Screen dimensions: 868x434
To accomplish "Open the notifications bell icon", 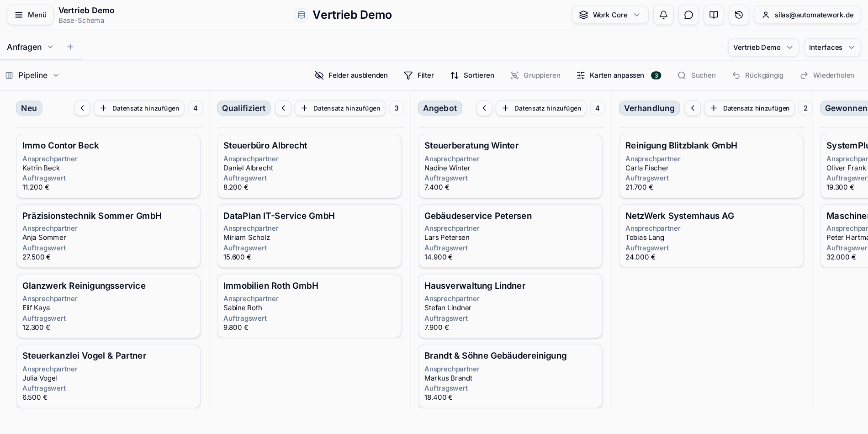I will (663, 15).
